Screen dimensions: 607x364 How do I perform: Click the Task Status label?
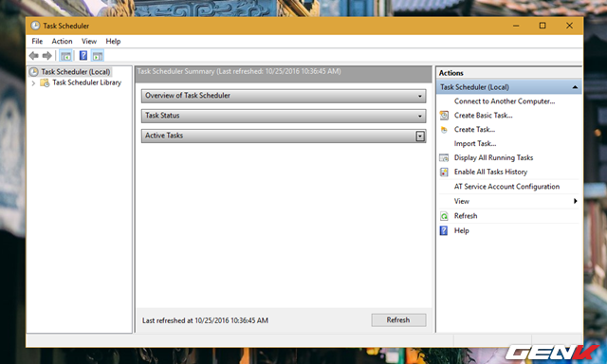[x=162, y=116]
